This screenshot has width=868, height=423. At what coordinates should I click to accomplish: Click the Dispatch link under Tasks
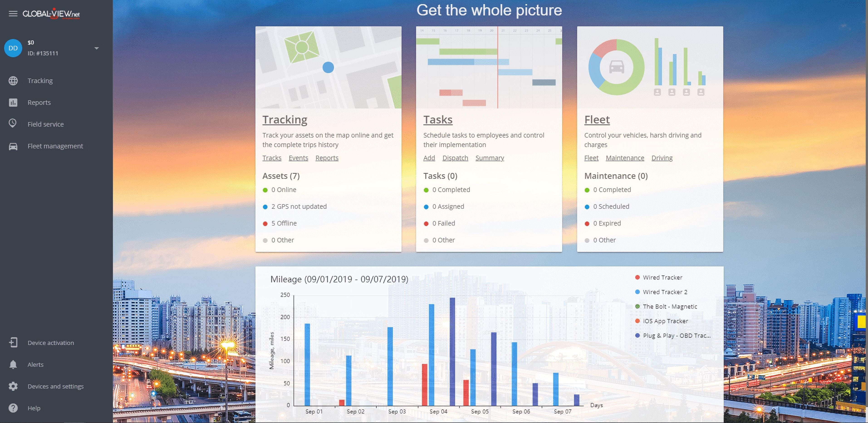455,158
